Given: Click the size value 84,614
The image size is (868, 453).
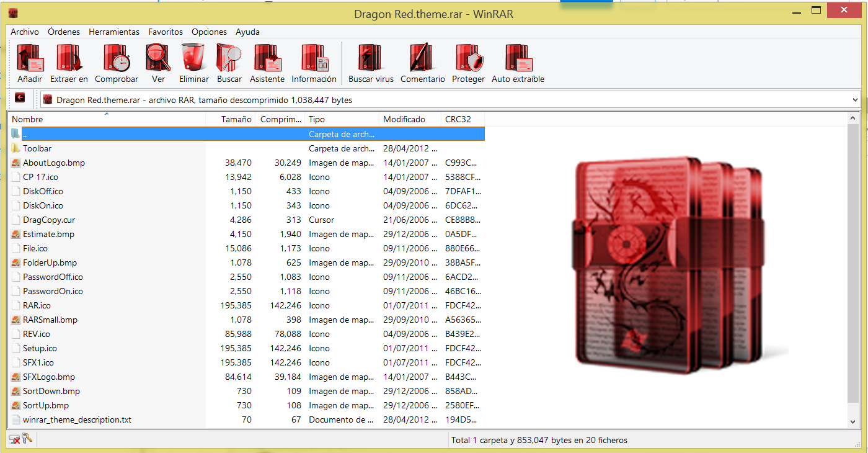Looking at the screenshot, I should [238, 377].
